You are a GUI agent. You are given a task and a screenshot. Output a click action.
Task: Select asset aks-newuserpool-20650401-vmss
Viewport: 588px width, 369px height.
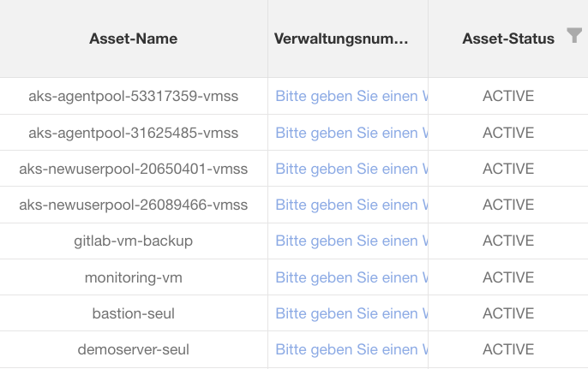tap(133, 169)
